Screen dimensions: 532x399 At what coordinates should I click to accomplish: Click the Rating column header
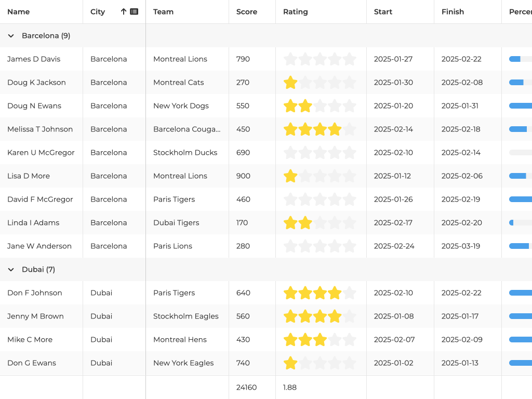click(295, 11)
